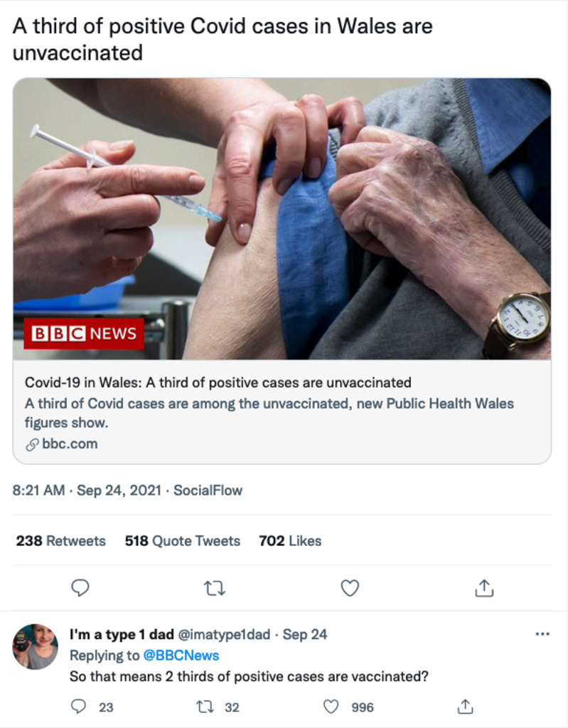Open more options for the reply

coord(542,634)
